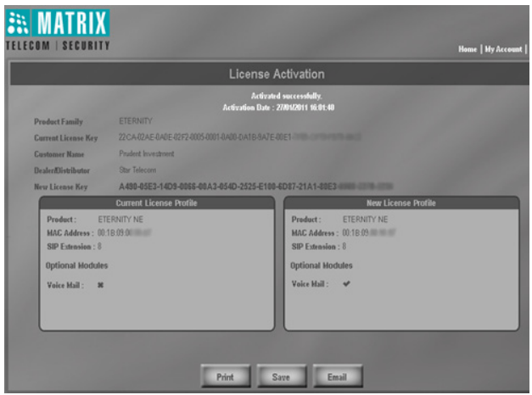Click the Current License Key label

66,138
